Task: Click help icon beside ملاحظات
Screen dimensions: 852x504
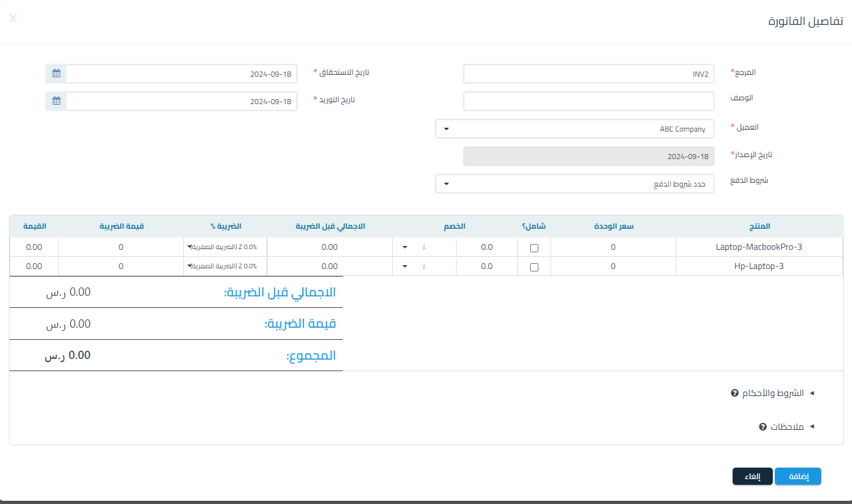Action: click(x=762, y=427)
